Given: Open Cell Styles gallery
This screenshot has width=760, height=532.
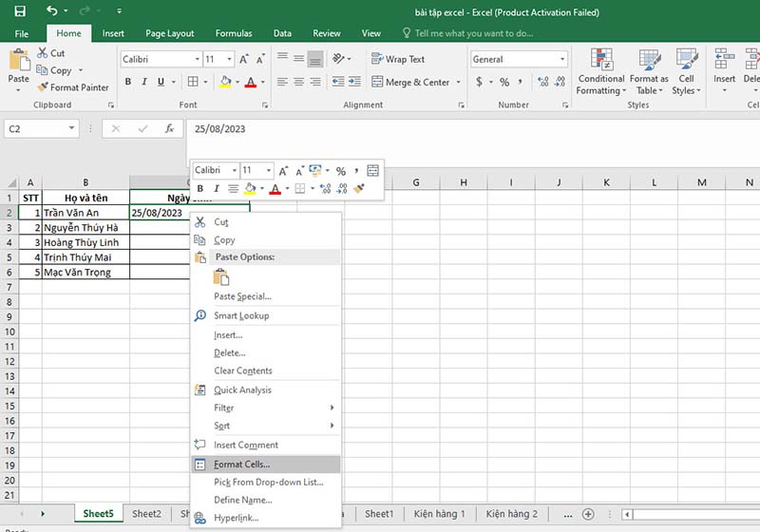Looking at the screenshot, I should pos(686,71).
